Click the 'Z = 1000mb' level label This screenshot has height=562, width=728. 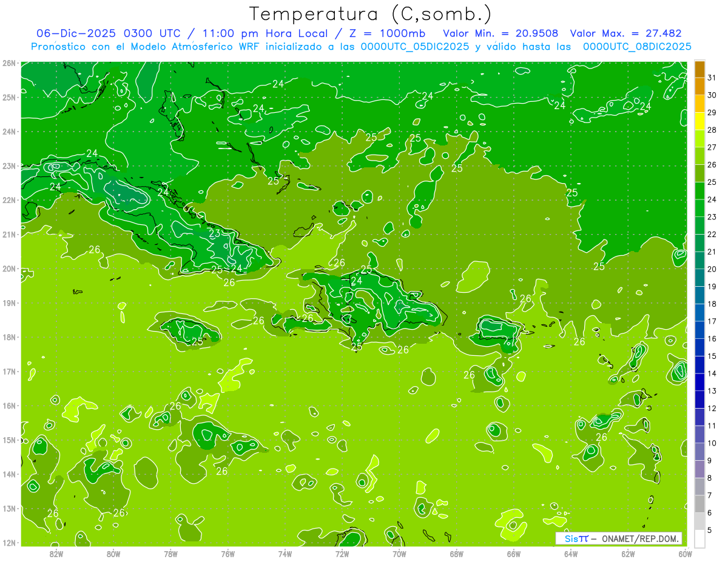(x=387, y=33)
